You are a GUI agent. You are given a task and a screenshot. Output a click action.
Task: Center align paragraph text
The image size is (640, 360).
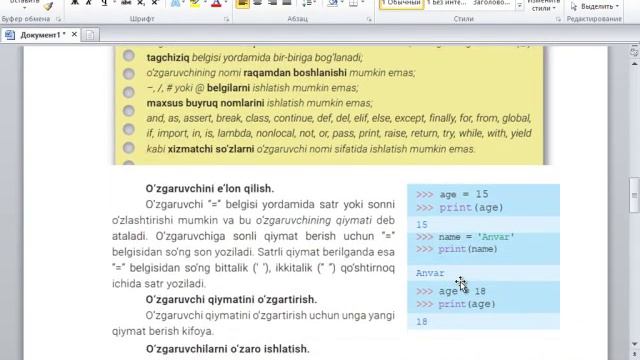click(258, 3)
